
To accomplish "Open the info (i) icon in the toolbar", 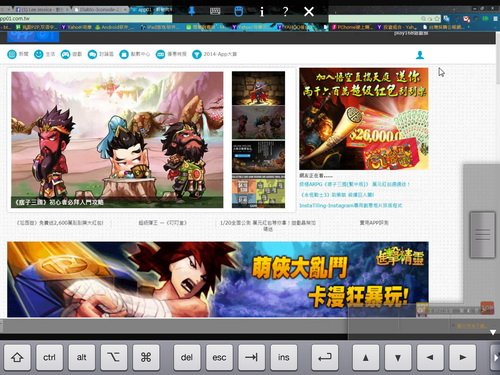I will point(262,12).
